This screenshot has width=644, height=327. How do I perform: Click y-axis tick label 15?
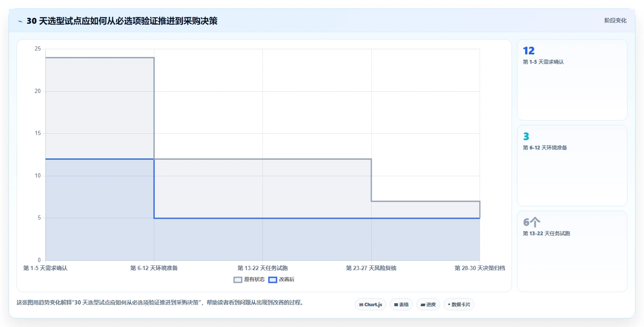pyautogui.click(x=37, y=133)
